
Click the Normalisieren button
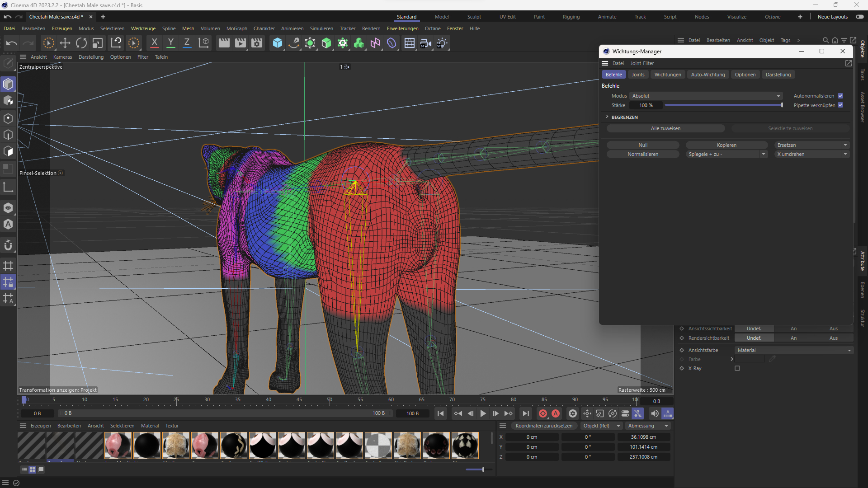[x=642, y=154]
